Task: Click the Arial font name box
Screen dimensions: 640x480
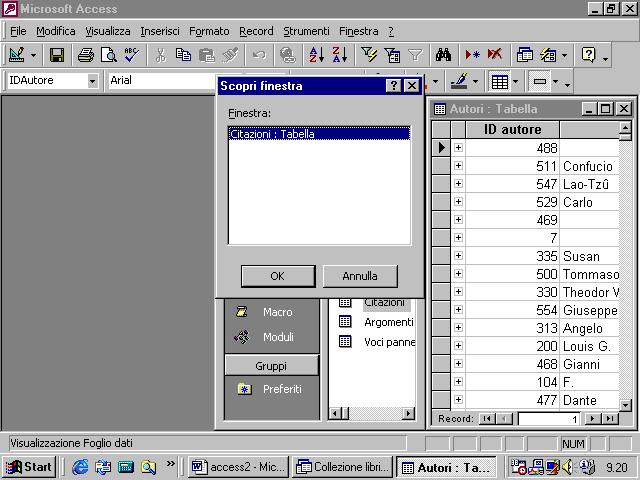Action: click(163, 80)
